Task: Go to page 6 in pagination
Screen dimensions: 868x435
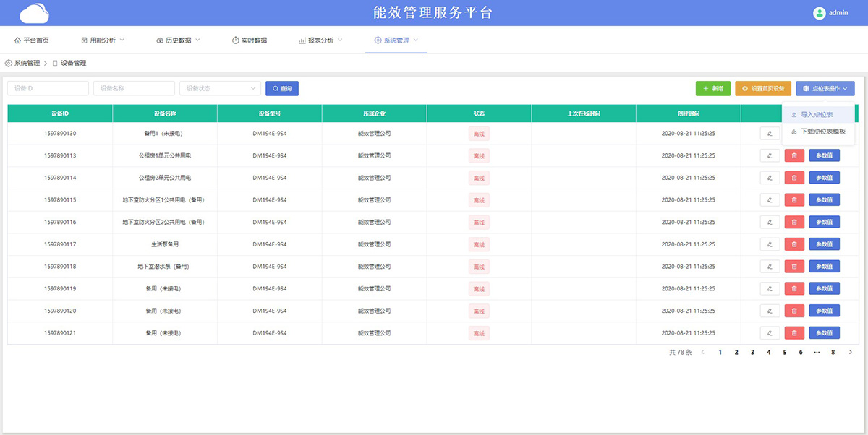Action: (801, 353)
